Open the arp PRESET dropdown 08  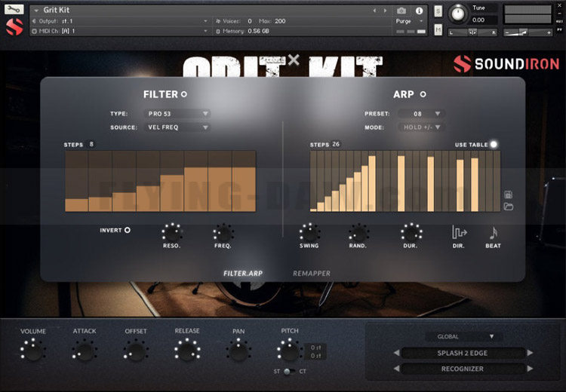pos(421,114)
